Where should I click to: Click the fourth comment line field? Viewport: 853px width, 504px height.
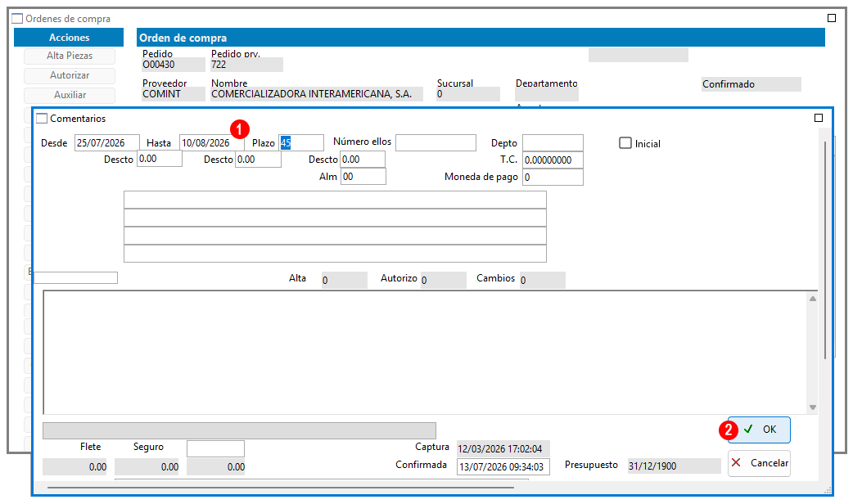click(335, 254)
